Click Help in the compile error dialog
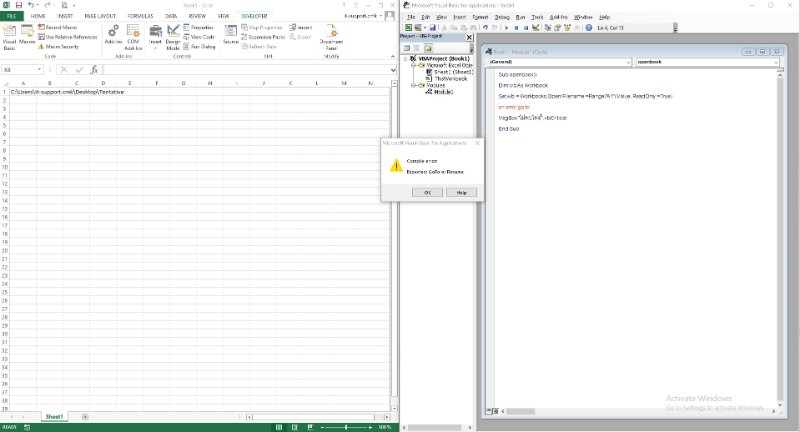The height and width of the screenshot is (432, 800). point(460,191)
